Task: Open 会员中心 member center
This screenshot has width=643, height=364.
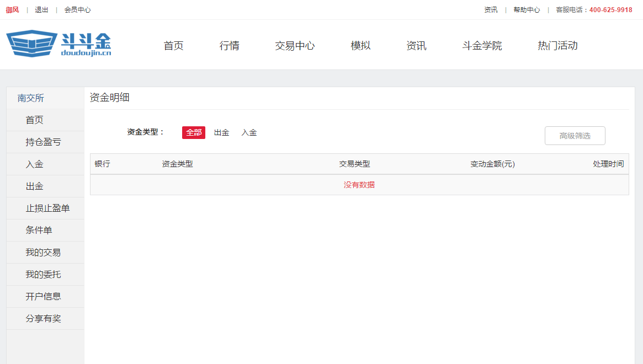Action: pos(76,9)
